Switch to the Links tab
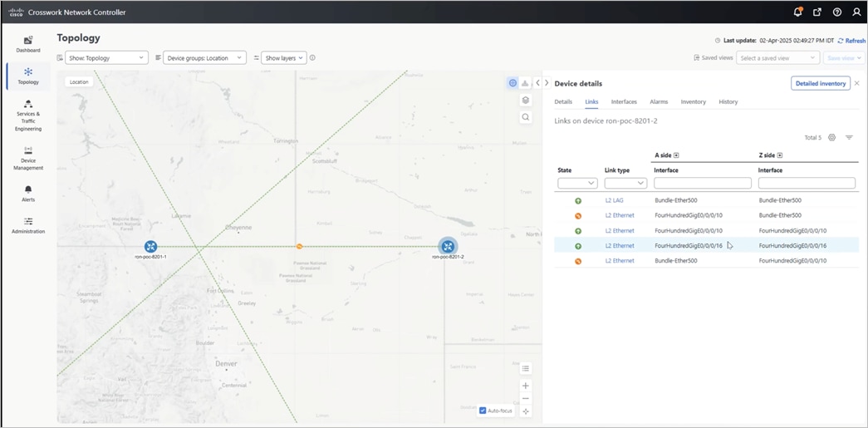This screenshot has height=428, width=868. point(591,102)
